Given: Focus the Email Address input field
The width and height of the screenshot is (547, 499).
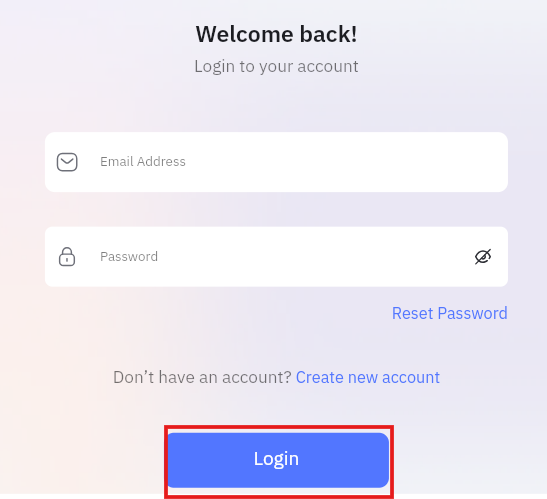Looking at the screenshot, I should tap(276, 162).
